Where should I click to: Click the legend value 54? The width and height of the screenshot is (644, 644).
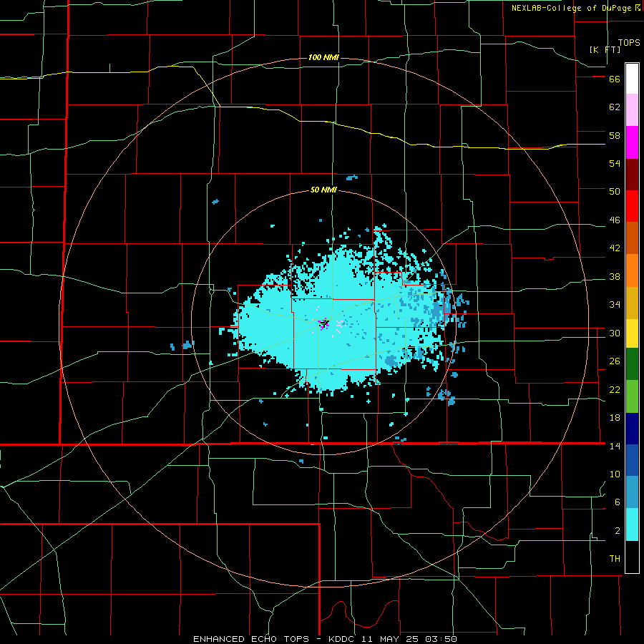615,163
